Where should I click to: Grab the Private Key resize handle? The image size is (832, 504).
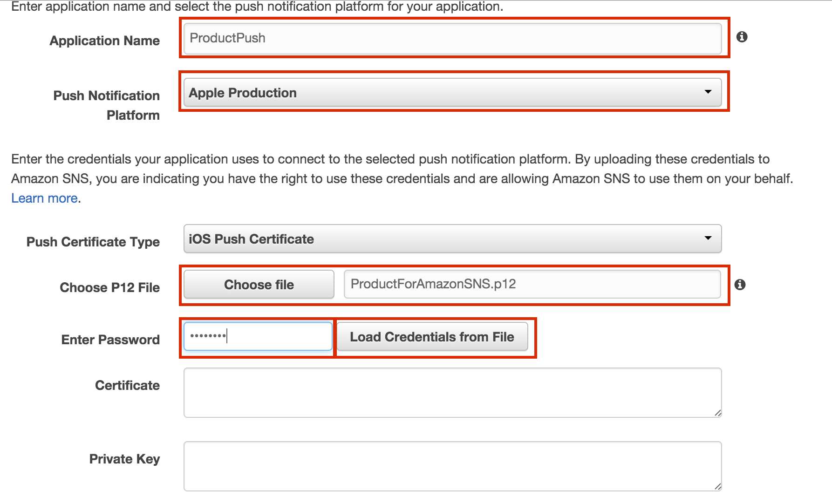click(717, 487)
